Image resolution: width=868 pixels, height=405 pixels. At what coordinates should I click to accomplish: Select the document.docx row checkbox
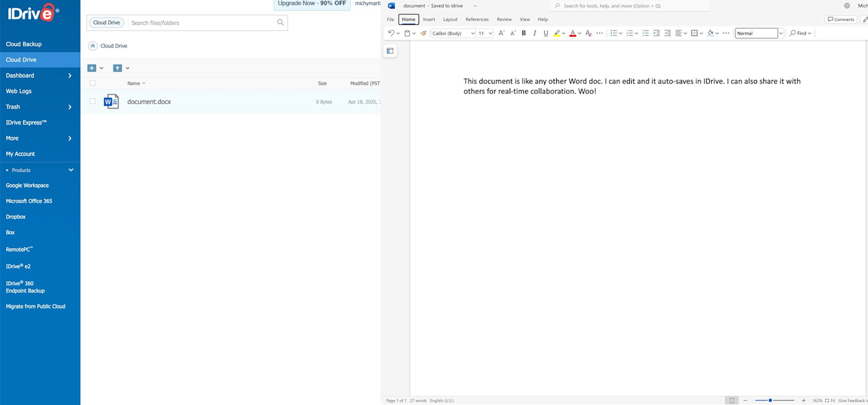(92, 102)
